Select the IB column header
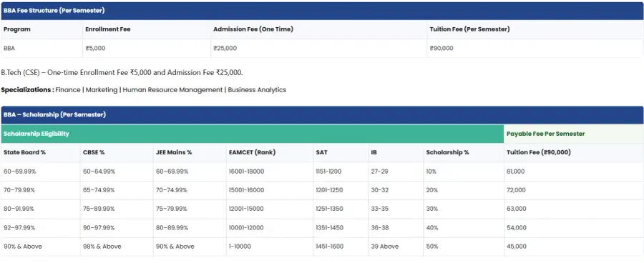Screen dimensions: 644x263 396,152
